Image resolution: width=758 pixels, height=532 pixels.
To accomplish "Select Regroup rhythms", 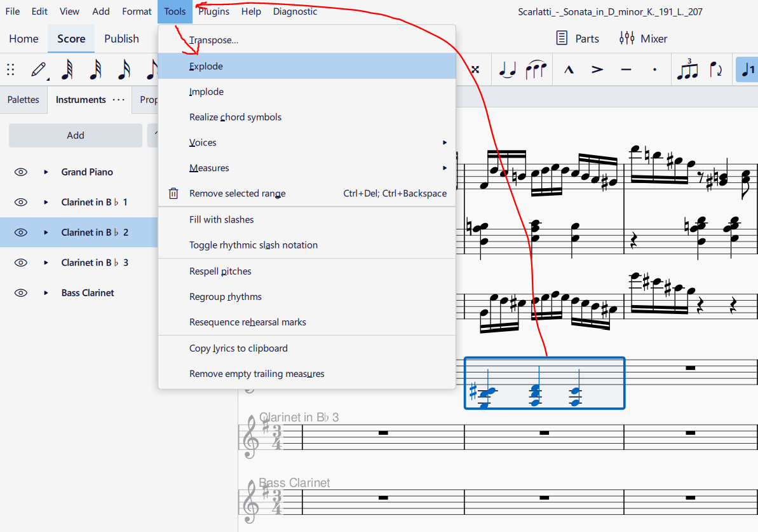I will (x=307, y=296).
